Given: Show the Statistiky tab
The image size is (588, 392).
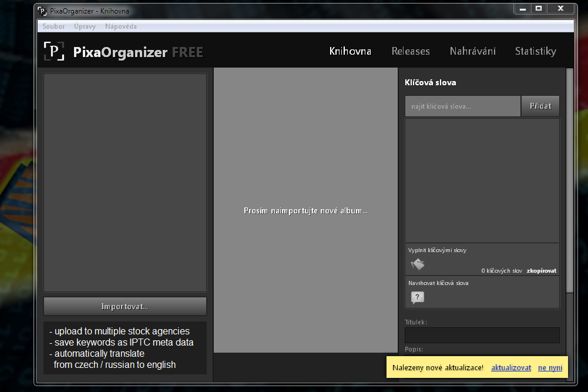Looking at the screenshot, I should point(535,51).
